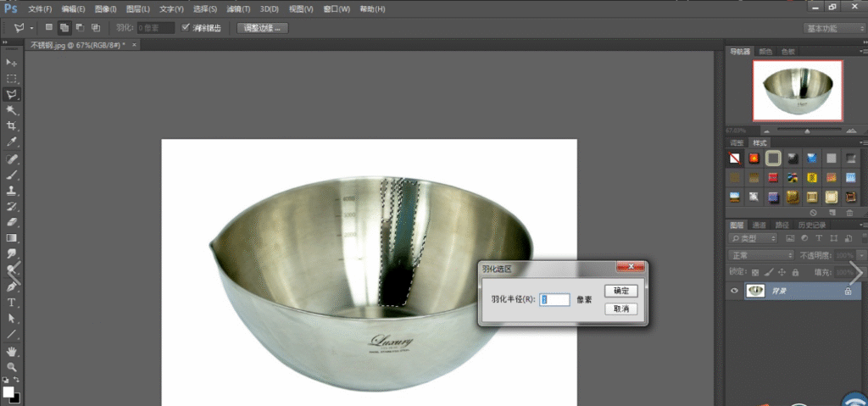
Task: Open the 图像(I) menu
Action: [x=105, y=9]
